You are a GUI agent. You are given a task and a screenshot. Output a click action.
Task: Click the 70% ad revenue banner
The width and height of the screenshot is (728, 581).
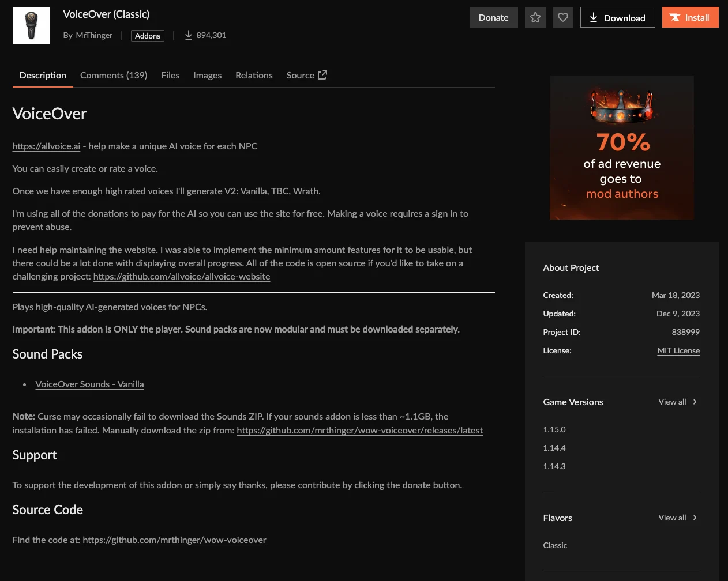tap(622, 148)
